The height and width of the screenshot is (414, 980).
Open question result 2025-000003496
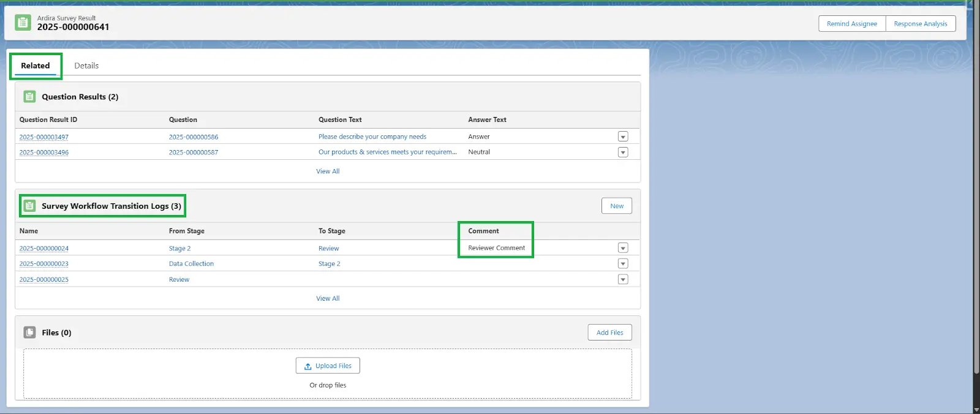(44, 152)
